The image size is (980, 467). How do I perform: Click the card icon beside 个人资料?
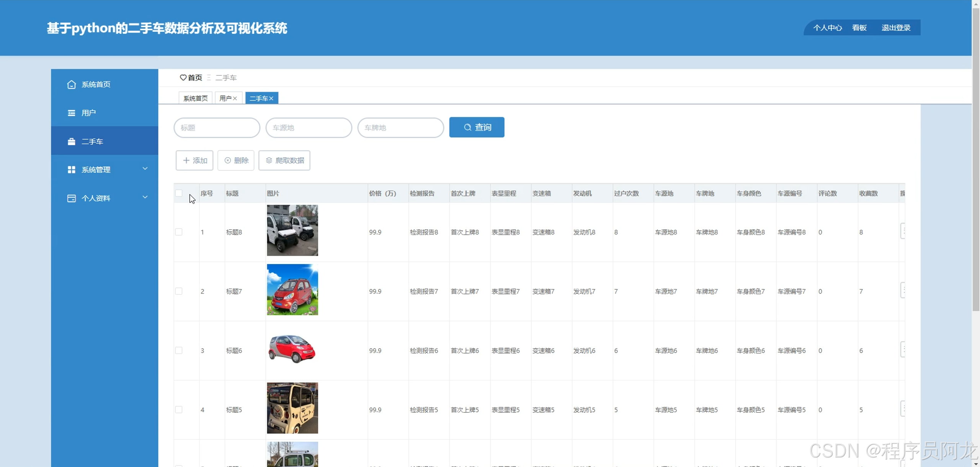pyautogui.click(x=71, y=198)
